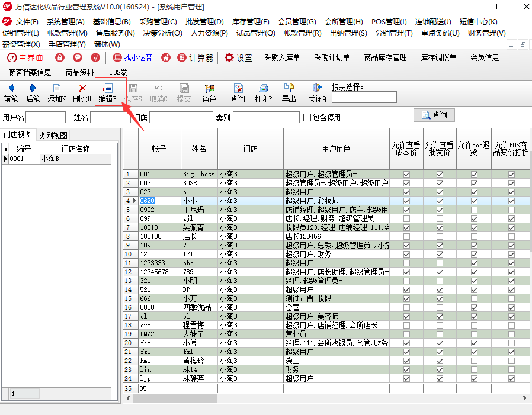This screenshot has height=415, width=532.
Task: Print list with 打印P icon
Action: (x=264, y=88)
